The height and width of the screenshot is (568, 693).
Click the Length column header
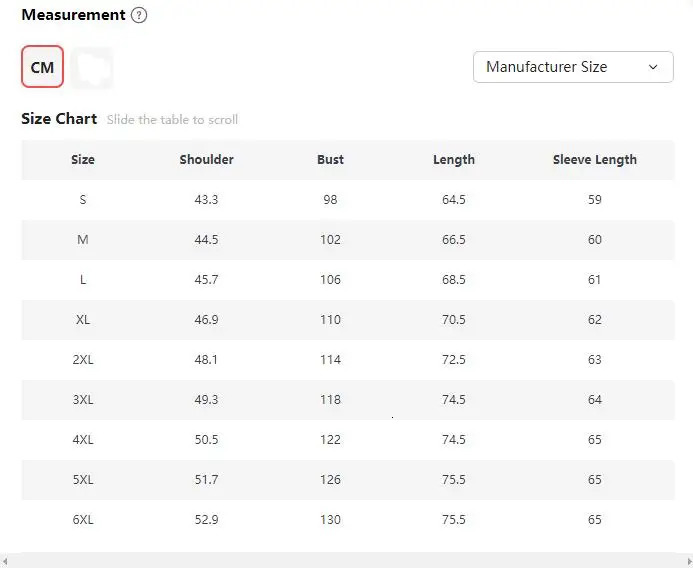click(454, 160)
